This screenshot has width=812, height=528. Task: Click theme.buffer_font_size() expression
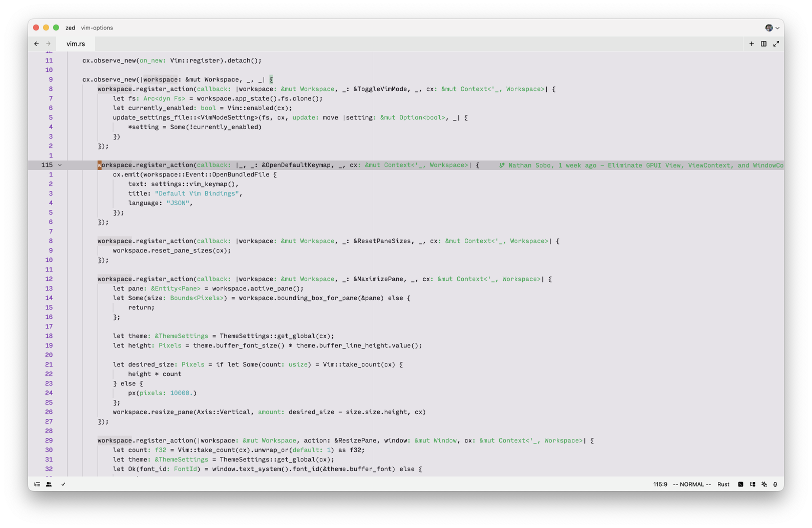pyautogui.click(x=239, y=345)
